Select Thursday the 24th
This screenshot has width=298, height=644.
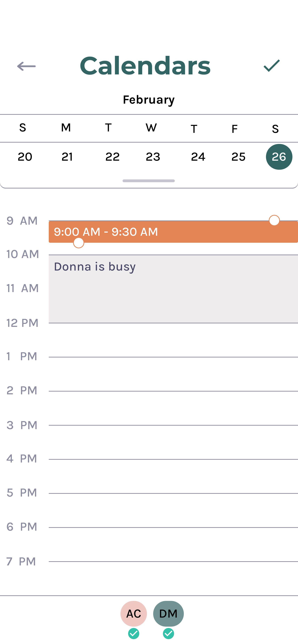(198, 157)
